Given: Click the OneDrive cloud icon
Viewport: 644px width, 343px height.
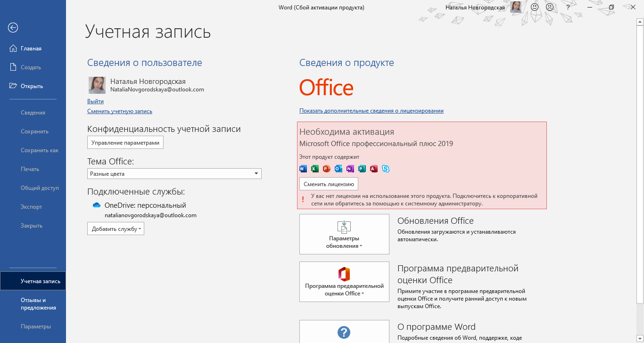Looking at the screenshot, I should [x=97, y=205].
